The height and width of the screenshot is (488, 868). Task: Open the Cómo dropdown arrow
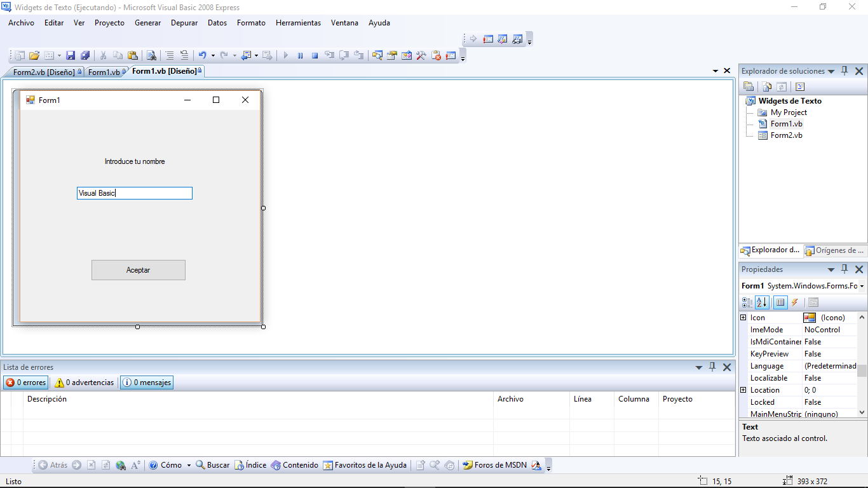[189, 465]
